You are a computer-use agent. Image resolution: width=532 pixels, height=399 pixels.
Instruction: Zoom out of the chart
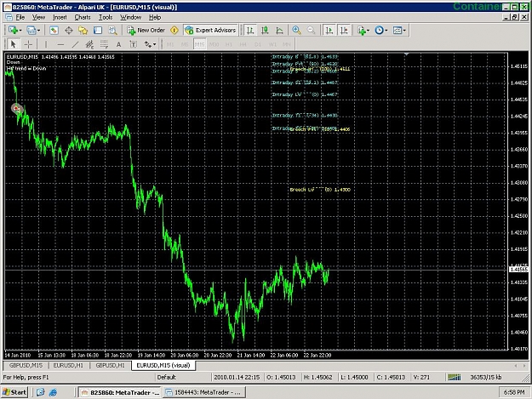[311, 30]
